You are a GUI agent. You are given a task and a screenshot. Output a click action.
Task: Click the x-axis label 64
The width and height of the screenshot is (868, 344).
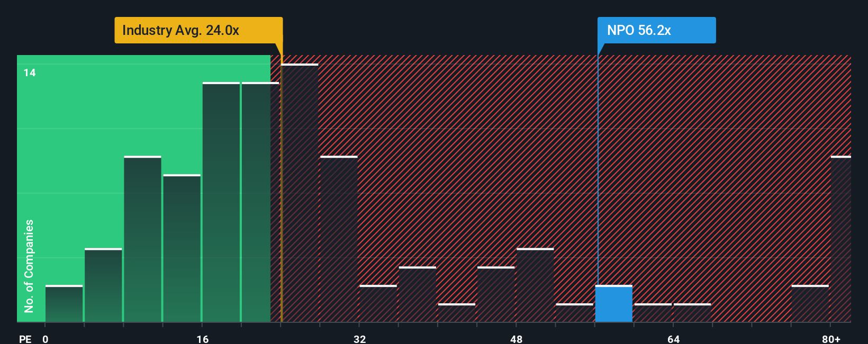point(674,339)
